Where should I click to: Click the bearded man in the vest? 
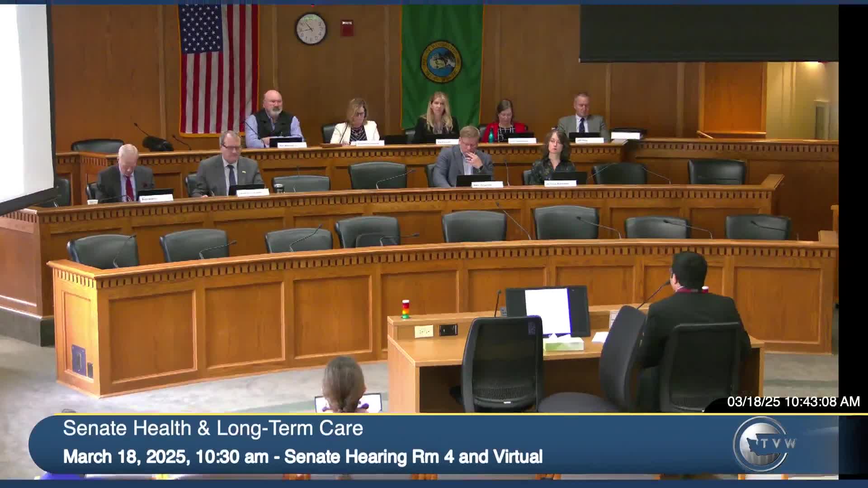(x=273, y=118)
